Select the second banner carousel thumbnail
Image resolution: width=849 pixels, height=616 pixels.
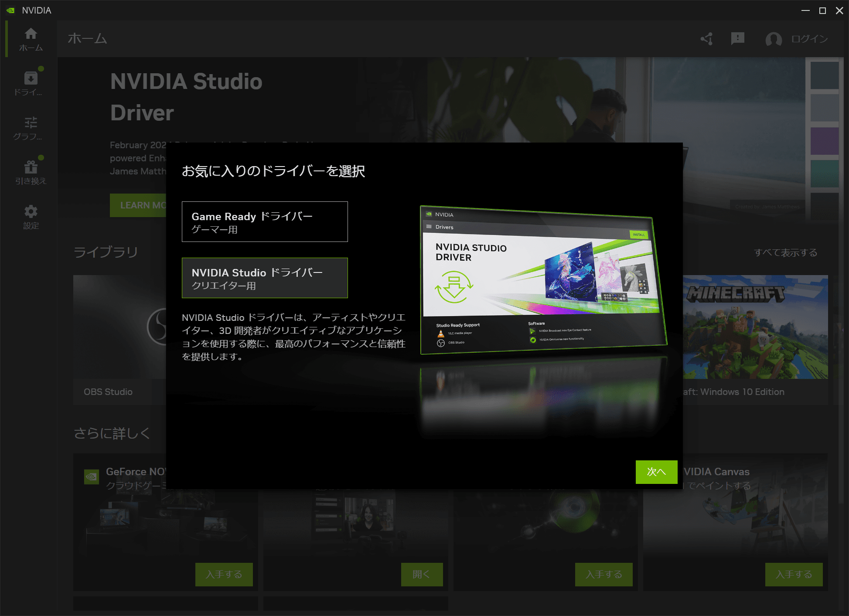824,108
